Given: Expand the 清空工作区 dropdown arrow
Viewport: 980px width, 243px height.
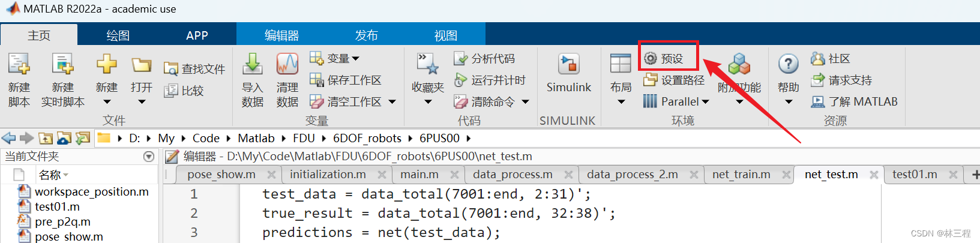Looking at the screenshot, I should 392,102.
